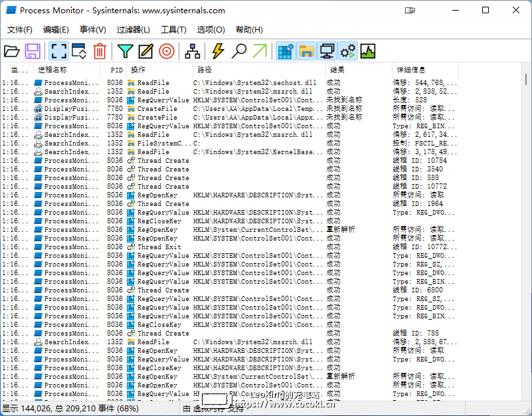Viewport: 532px width, 416px height.
Task: Click the Thread Exit operation cell
Action: 159,247
